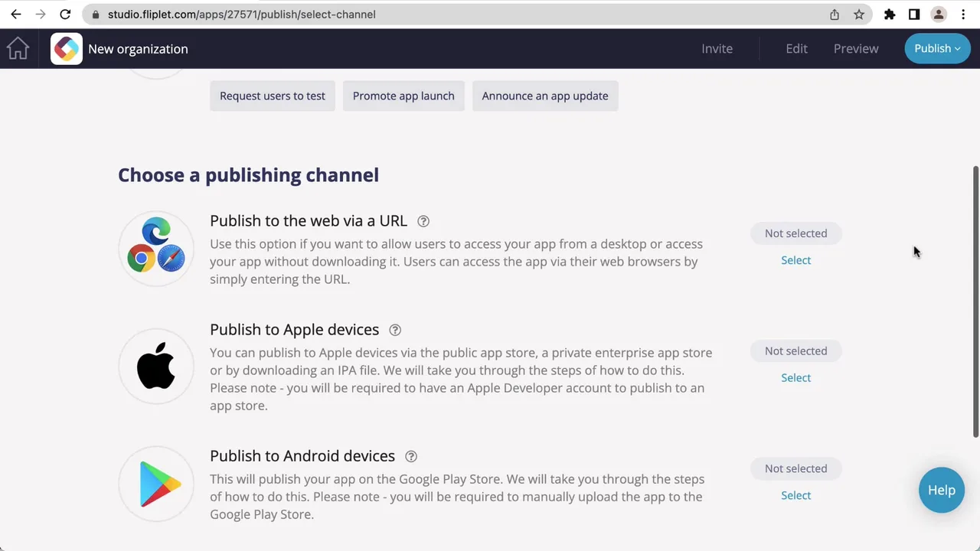Go back using browser back arrow
Image resolution: width=980 pixels, height=551 pixels.
point(16,15)
